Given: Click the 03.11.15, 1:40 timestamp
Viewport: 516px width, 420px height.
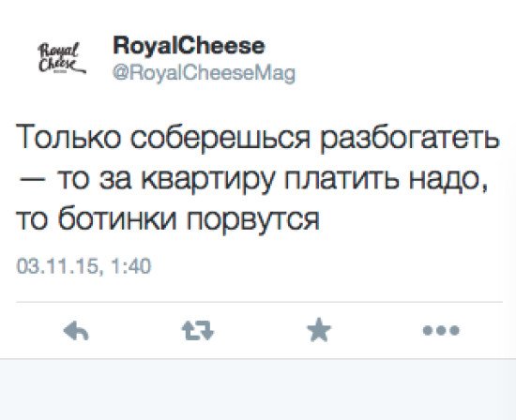Looking at the screenshot, I should tap(83, 266).
